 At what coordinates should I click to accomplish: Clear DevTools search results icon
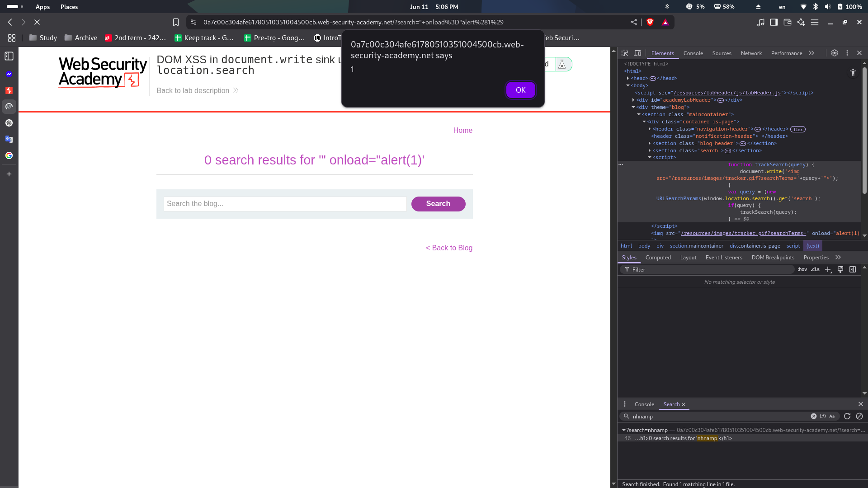pyautogui.click(x=859, y=416)
